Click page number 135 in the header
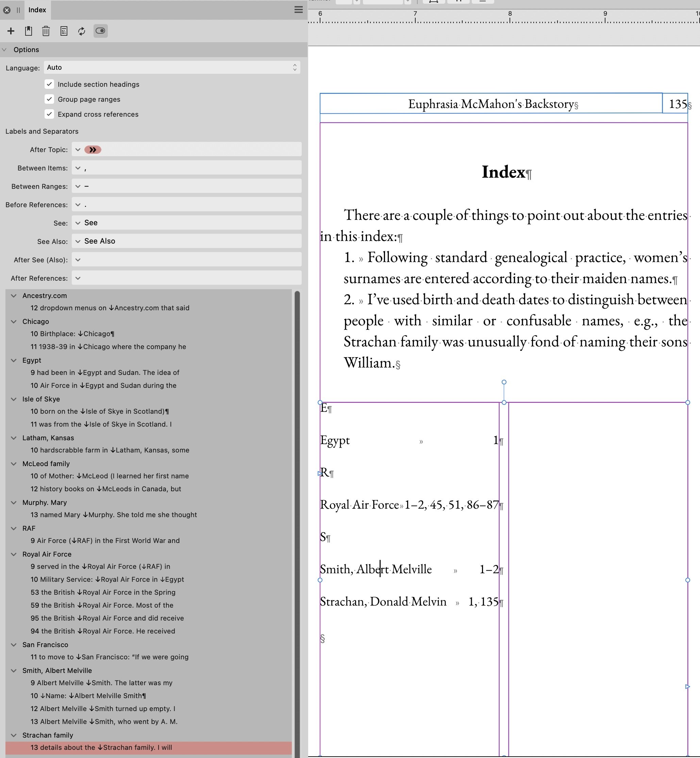 point(678,104)
